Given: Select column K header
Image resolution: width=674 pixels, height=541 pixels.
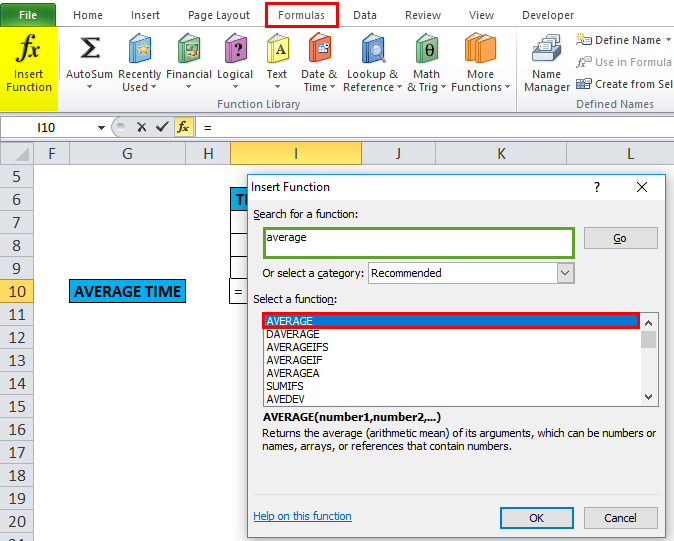Looking at the screenshot, I should [501, 154].
